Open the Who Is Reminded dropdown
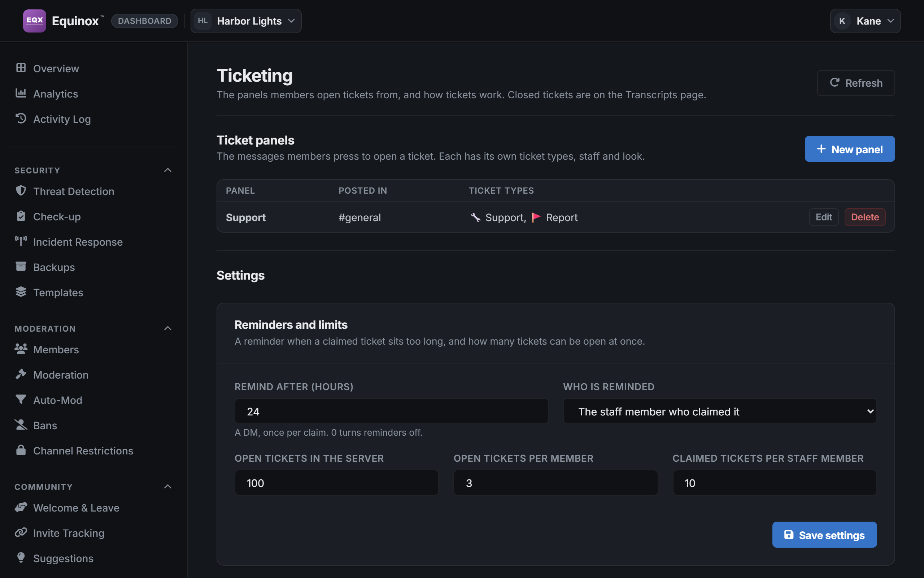The width and height of the screenshot is (924, 578). [x=720, y=411]
